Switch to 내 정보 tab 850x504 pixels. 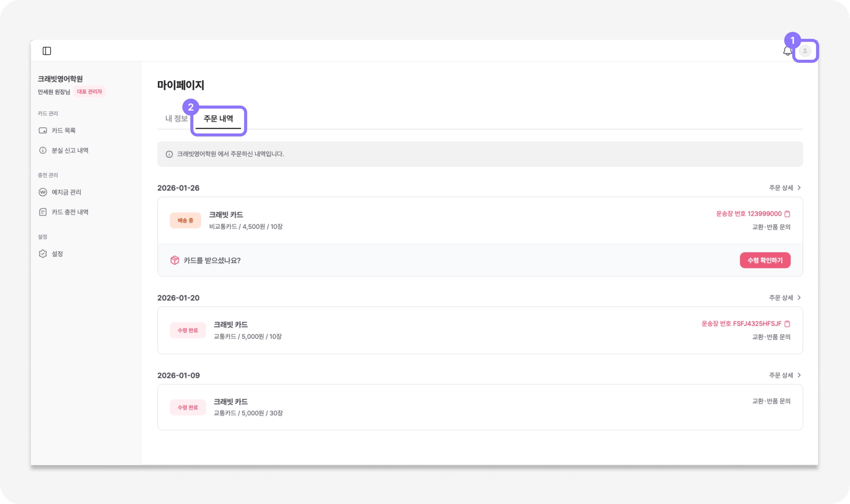(176, 119)
